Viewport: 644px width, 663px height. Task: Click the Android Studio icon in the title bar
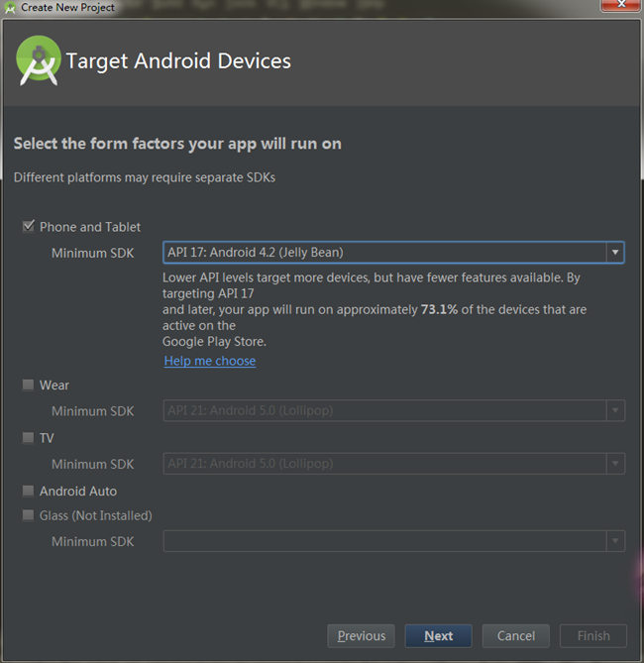click(x=10, y=7)
